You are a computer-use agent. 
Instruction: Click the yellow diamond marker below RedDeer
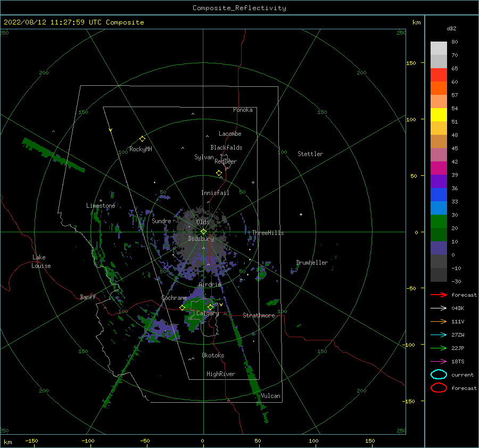219,173
